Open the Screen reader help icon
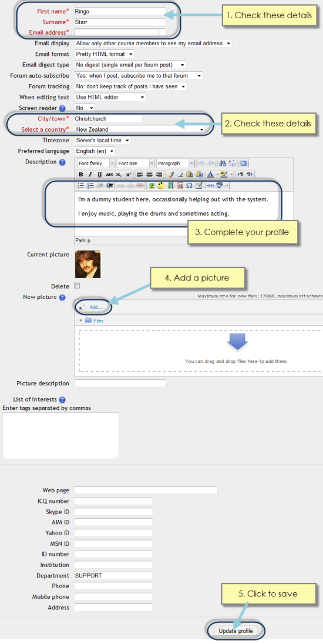The width and height of the screenshot is (323, 644). tap(62, 108)
